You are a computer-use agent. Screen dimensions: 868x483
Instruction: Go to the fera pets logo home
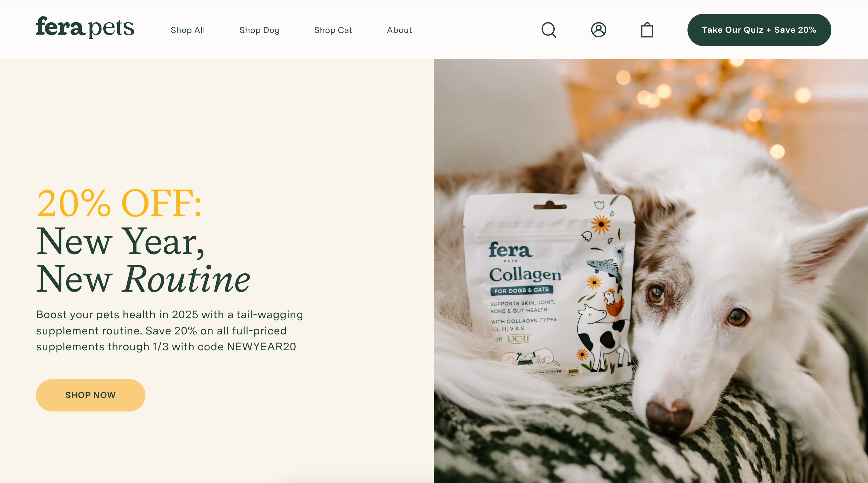[x=85, y=27]
